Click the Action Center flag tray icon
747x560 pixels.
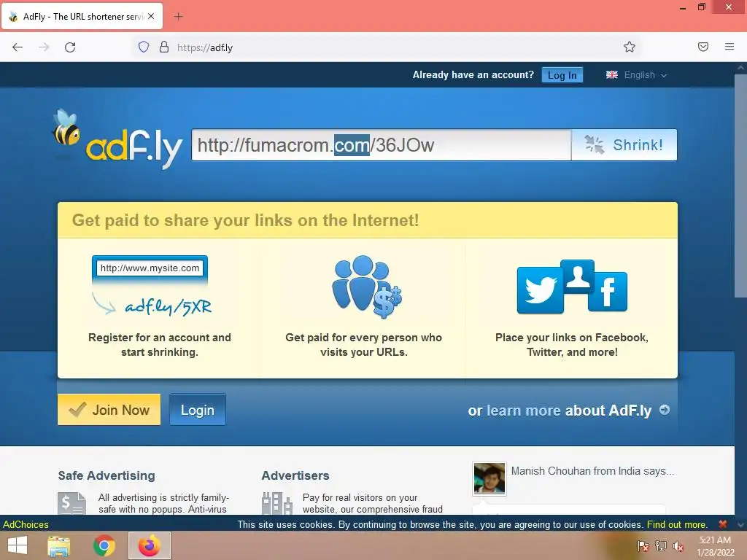(643, 546)
